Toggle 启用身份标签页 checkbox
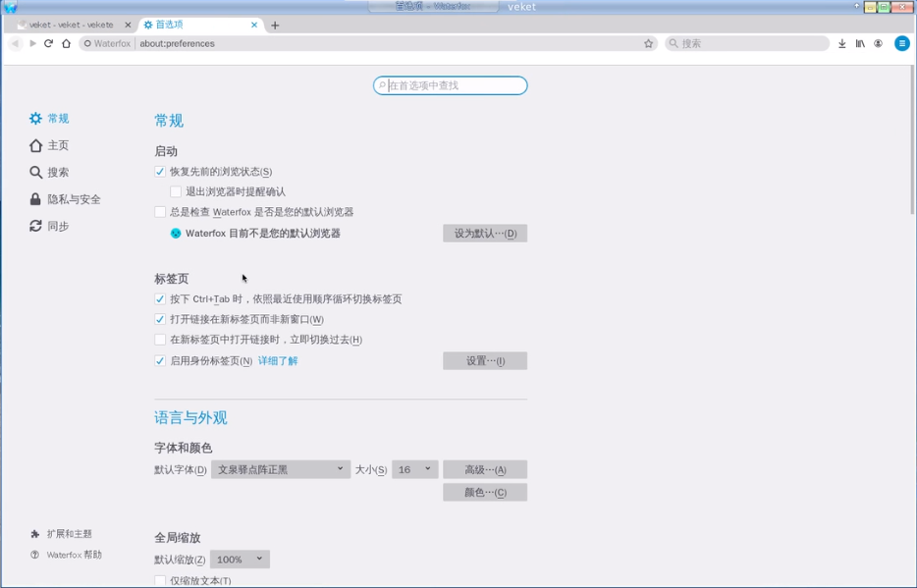Image resolution: width=917 pixels, height=588 pixels. point(160,360)
